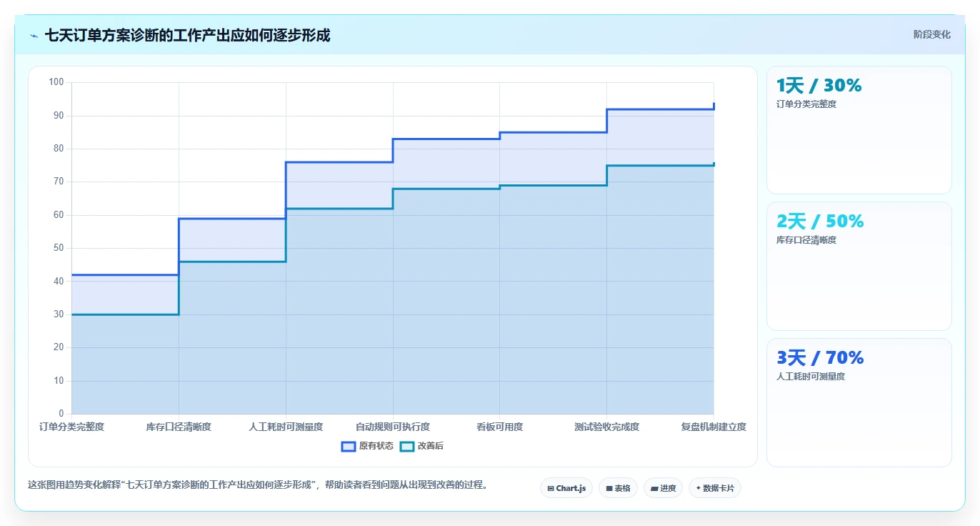
Task: Click the 库存口径清晰度 caption in second card
Action: click(806, 240)
